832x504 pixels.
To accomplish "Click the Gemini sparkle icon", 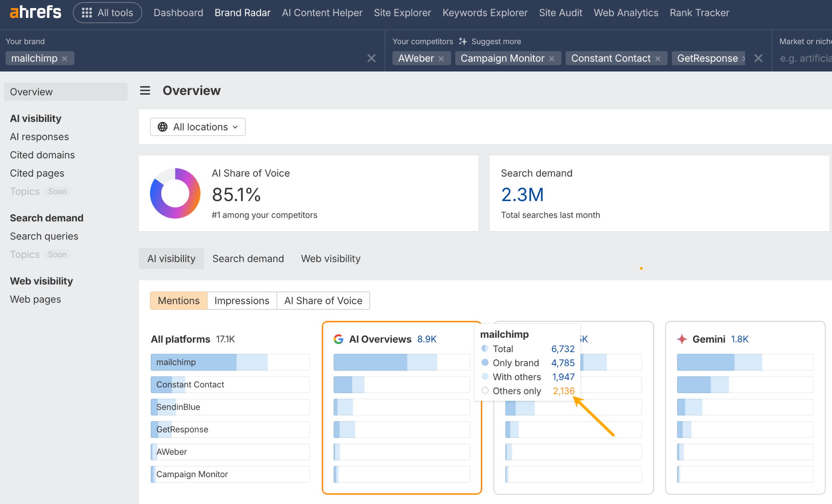I will click(x=682, y=339).
